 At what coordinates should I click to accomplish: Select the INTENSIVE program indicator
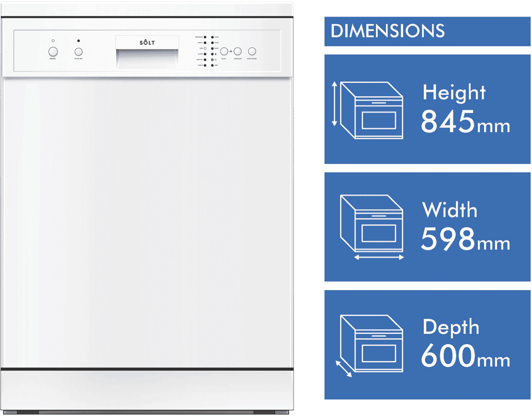tap(205, 37)
